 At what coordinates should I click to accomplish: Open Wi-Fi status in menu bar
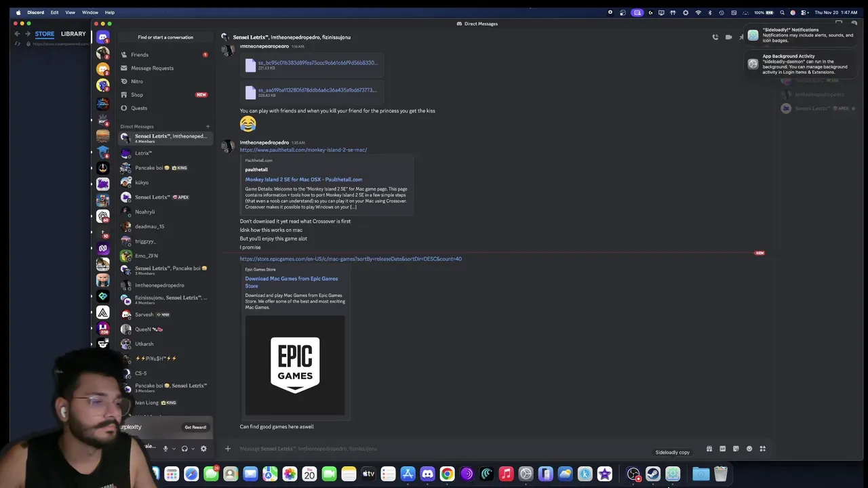[698, 12]
